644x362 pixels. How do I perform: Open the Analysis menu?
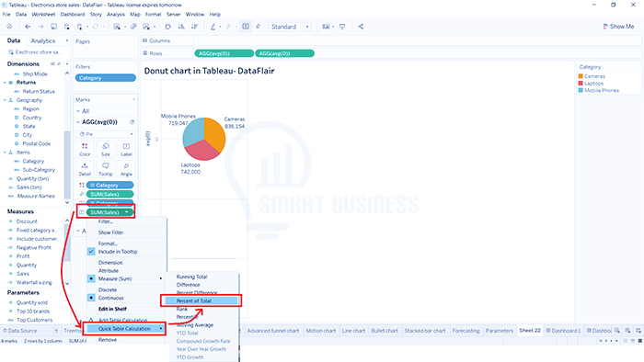(116, 15)
